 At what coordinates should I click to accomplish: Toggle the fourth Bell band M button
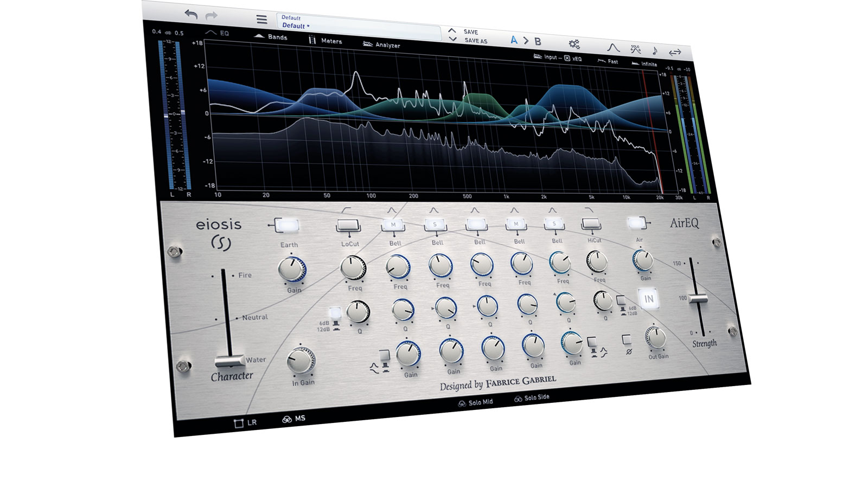point(516,223)
